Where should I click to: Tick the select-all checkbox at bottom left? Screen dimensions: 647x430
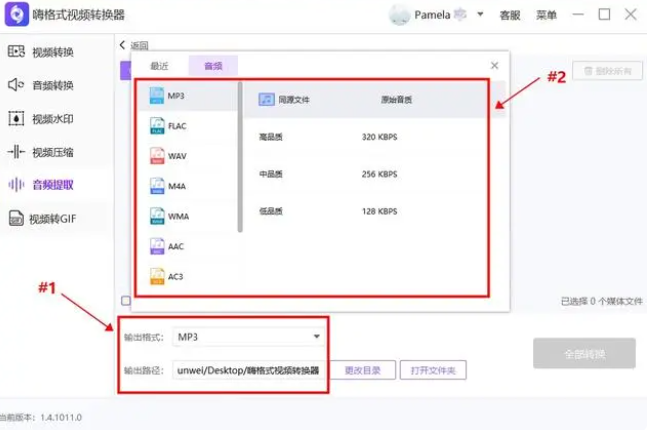(x=126, y=300)
